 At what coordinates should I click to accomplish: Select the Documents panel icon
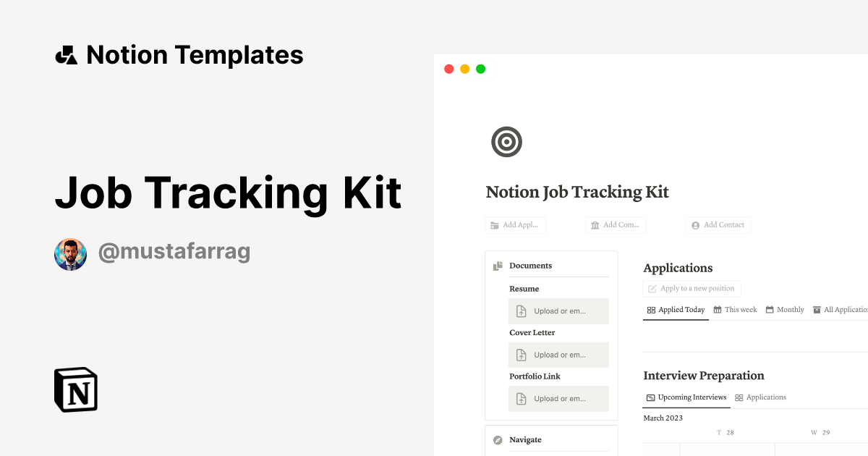(x=497, y=265)
